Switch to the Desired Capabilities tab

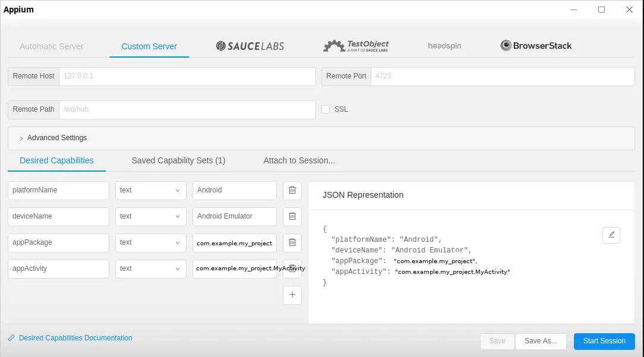(x=56, y=160)
